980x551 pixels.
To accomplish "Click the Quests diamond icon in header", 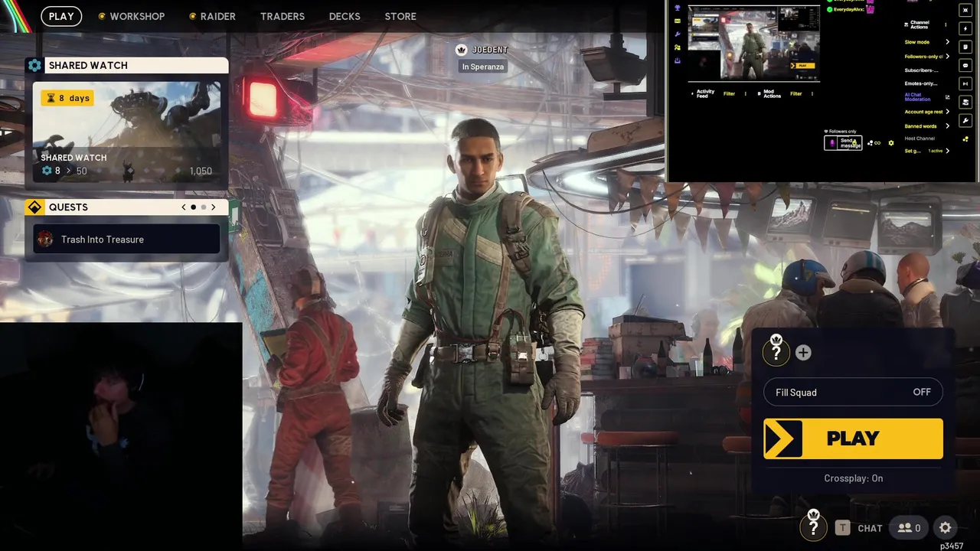I will point(34,207).
